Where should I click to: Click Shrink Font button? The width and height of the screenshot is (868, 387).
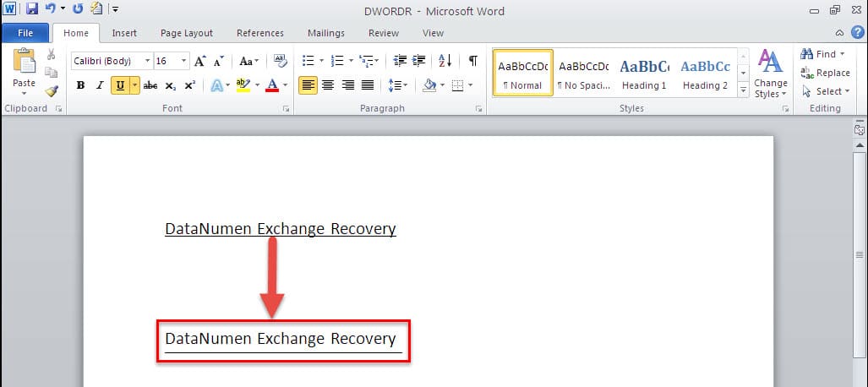click(219, 61)
